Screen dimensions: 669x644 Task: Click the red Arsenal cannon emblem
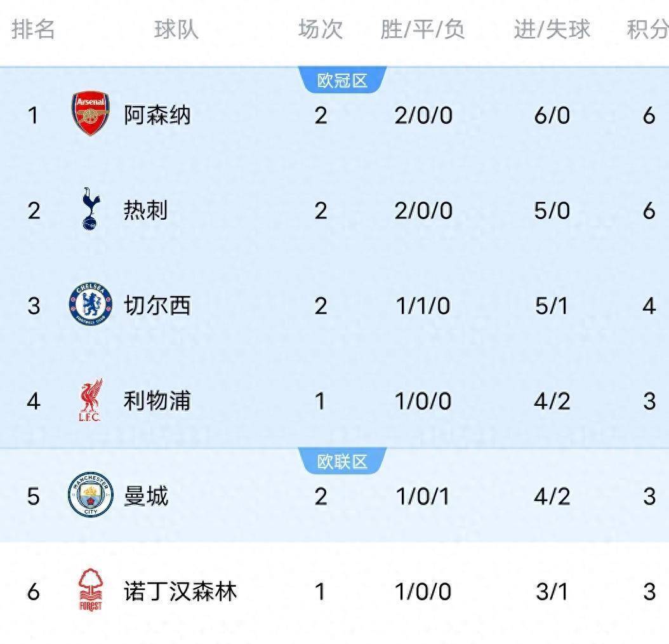(x=89, y=114)
